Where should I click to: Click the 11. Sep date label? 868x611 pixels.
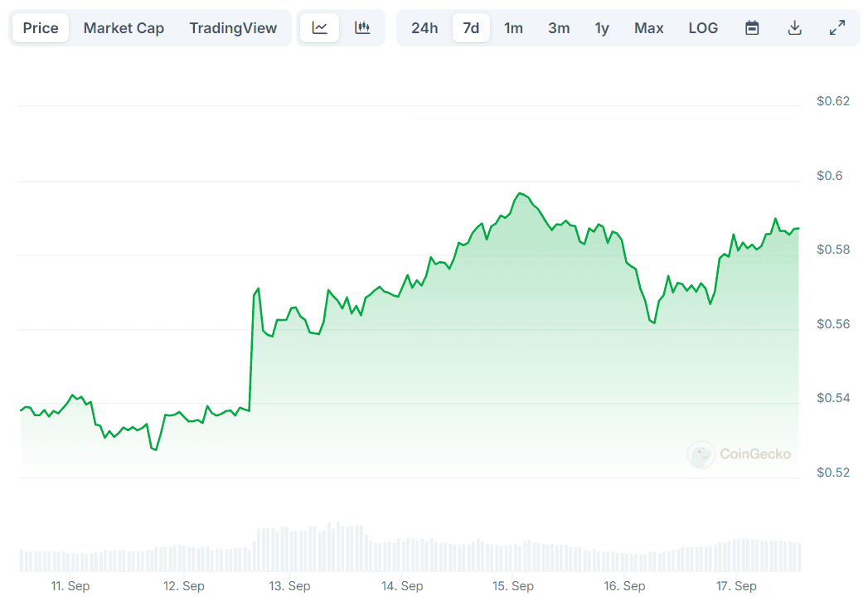pyautogui.click(x=70, y=585)
